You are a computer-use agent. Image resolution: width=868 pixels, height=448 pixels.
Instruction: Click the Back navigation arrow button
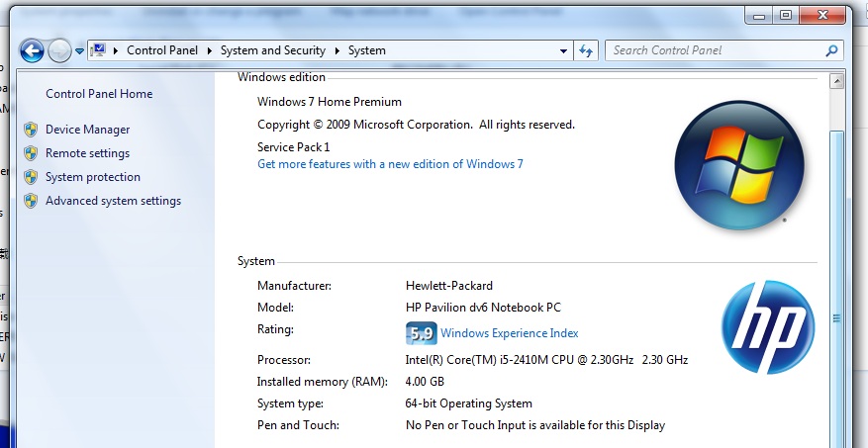32,50
